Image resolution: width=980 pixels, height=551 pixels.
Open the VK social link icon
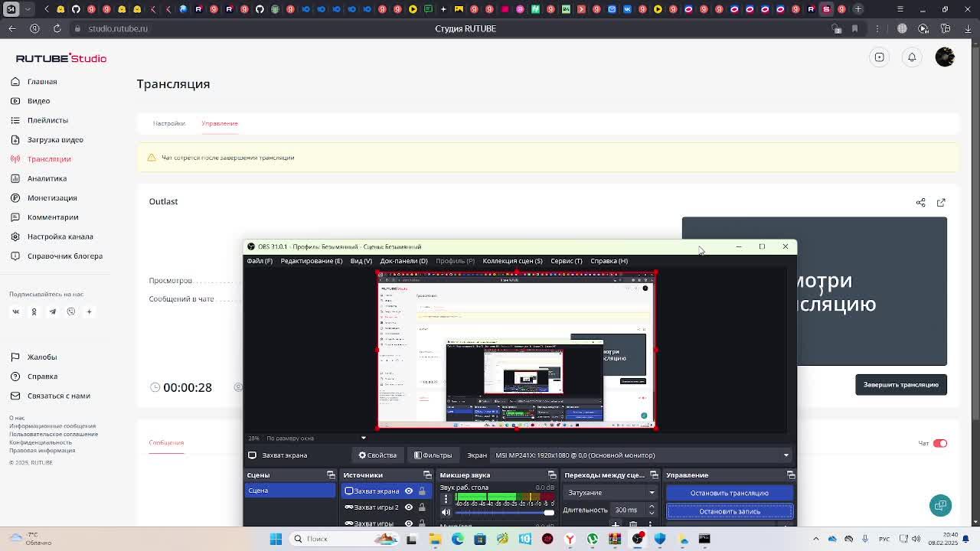[15, 311]
